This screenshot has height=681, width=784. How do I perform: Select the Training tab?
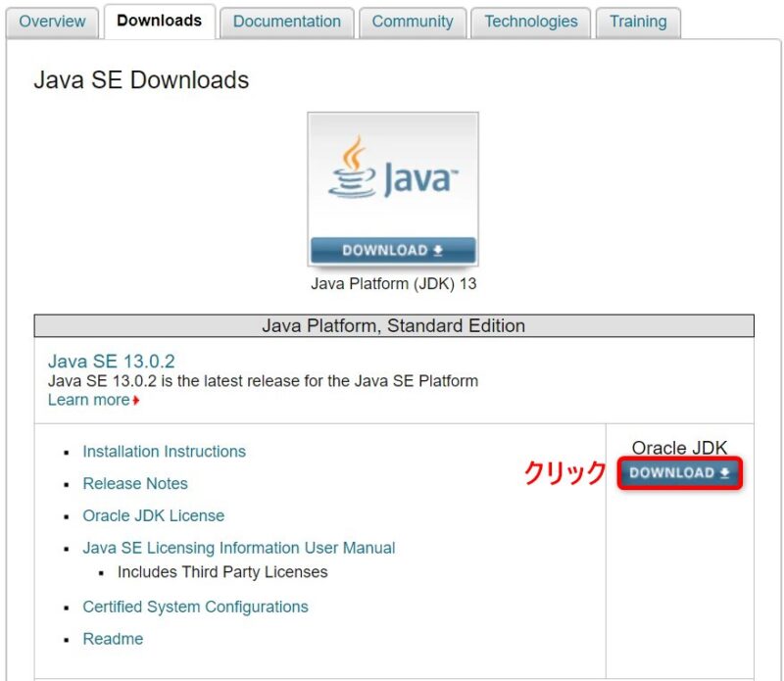(638, 21)
